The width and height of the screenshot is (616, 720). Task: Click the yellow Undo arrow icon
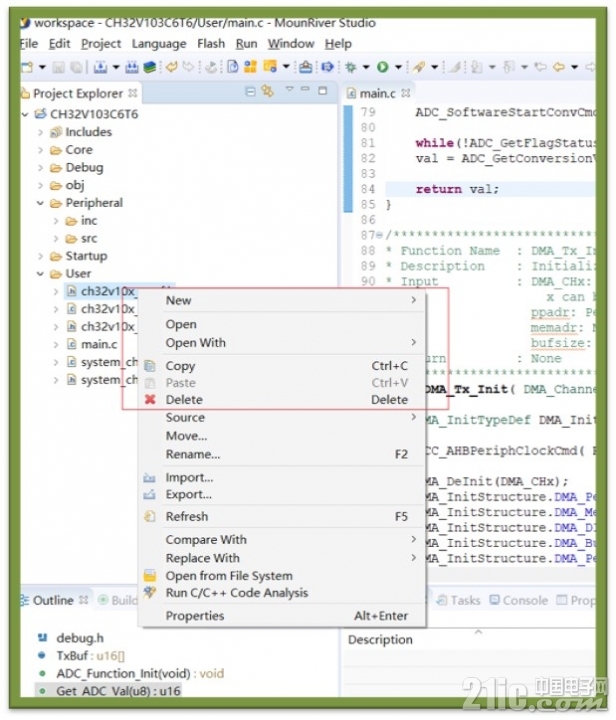[172, 68]
